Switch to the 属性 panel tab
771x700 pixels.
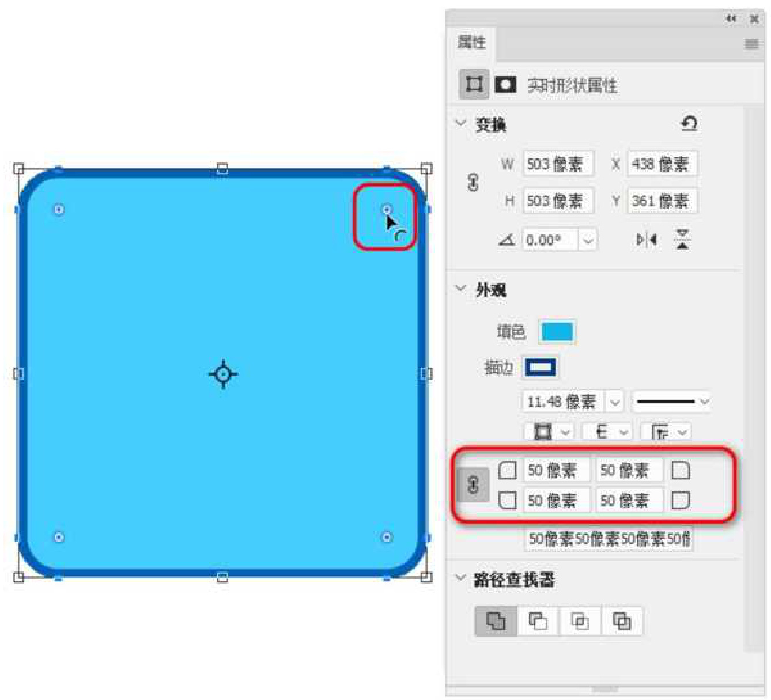tap(471, 42)
